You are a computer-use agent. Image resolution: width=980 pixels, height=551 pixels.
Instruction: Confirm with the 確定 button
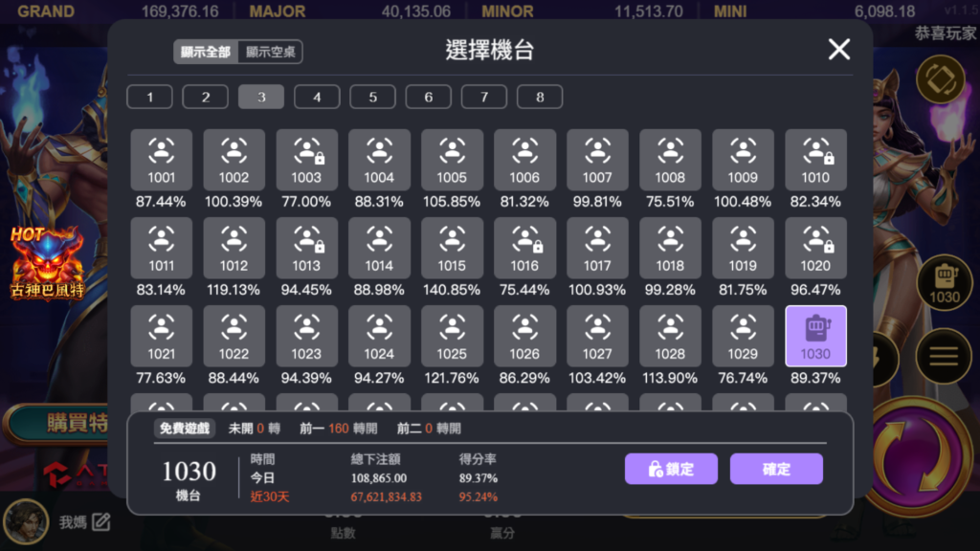776,469
